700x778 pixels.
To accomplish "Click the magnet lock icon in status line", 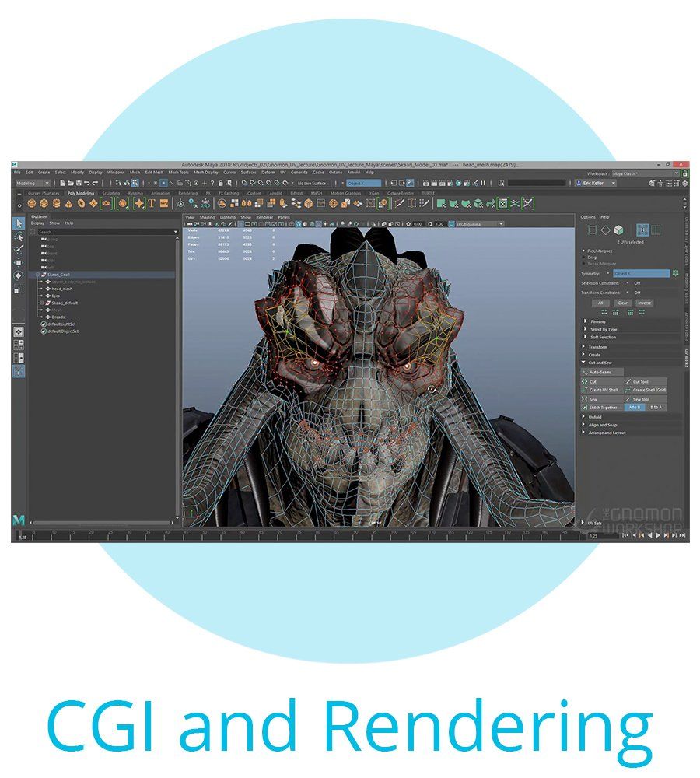I will 220,183.
